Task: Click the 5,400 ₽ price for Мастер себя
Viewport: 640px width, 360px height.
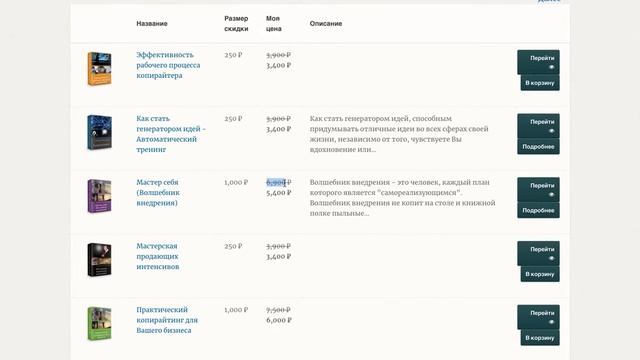Action: click(278, 193)
